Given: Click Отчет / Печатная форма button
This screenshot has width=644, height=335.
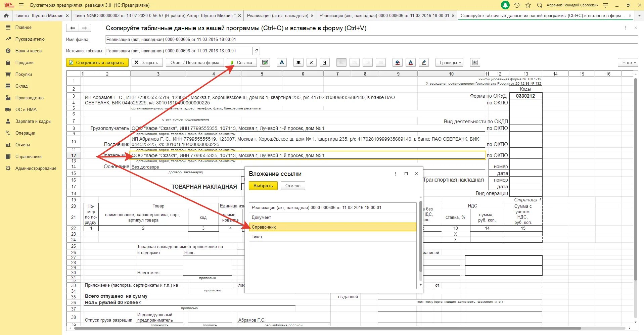Looking at the screenshot, I should [x=195, y=62].
